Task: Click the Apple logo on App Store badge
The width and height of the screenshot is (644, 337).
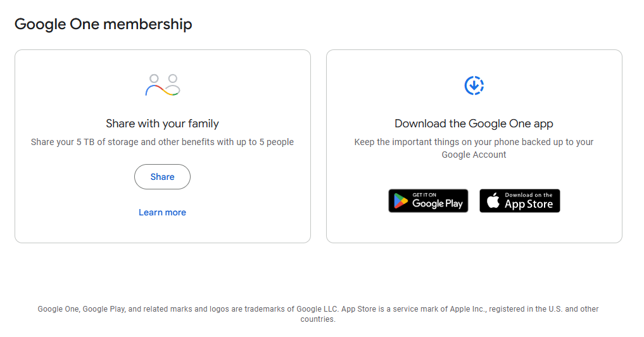Action: point(493,201)
